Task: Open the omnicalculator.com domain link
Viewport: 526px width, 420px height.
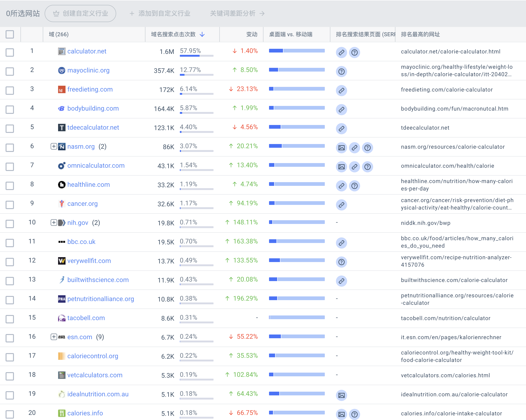Action: [96, 165]
